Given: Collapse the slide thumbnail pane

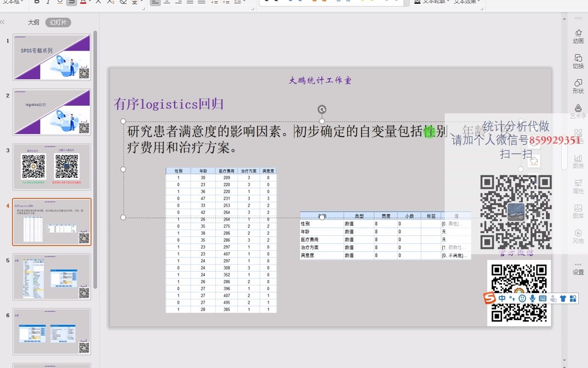Looking at the screenshot, I should click(3, 22).
